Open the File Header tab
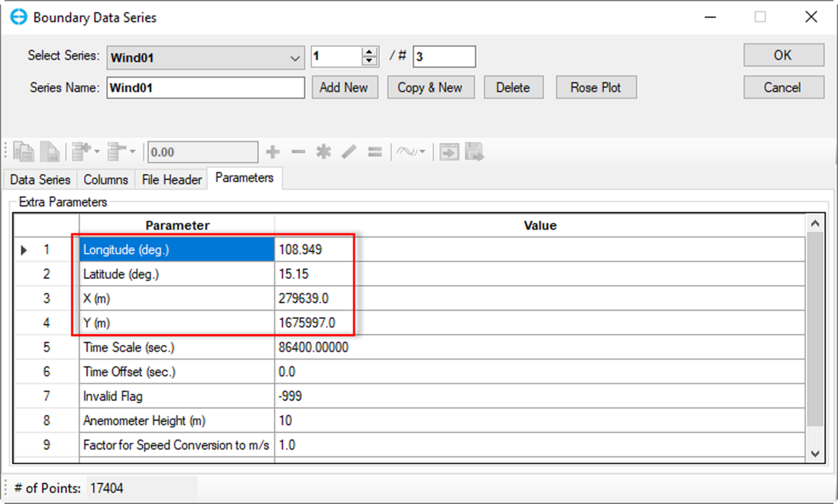Screen dimensions: 838x504 tap(171, 179)
